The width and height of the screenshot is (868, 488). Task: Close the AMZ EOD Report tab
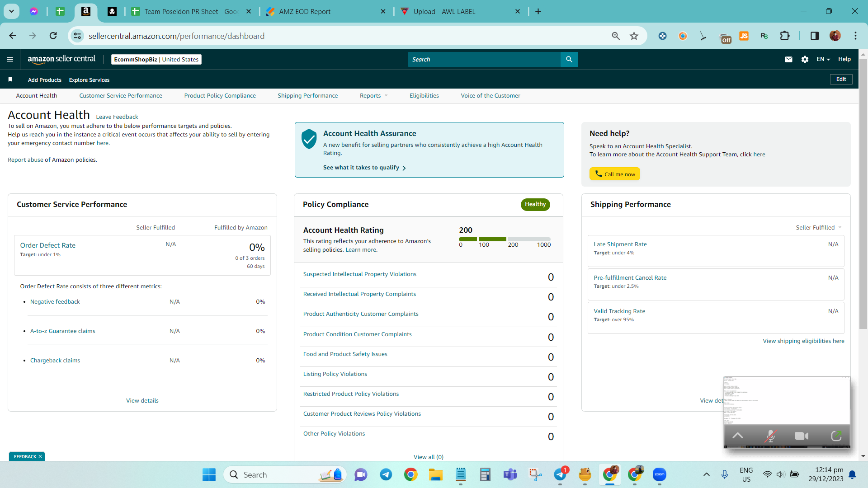[x=383, y=11]
